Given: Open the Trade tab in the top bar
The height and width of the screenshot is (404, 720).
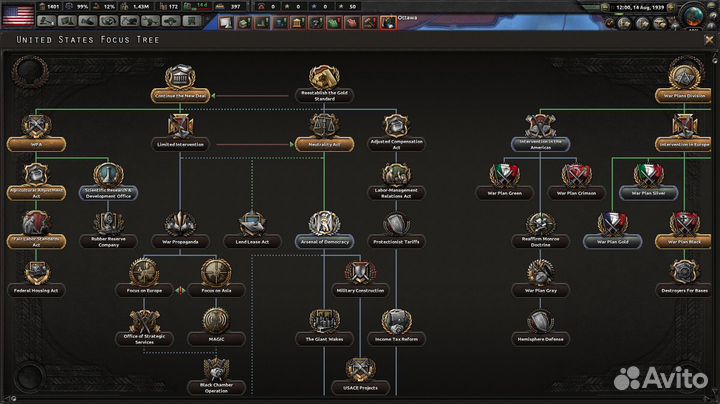Looking at the screenshot, I should click(109, 21).
